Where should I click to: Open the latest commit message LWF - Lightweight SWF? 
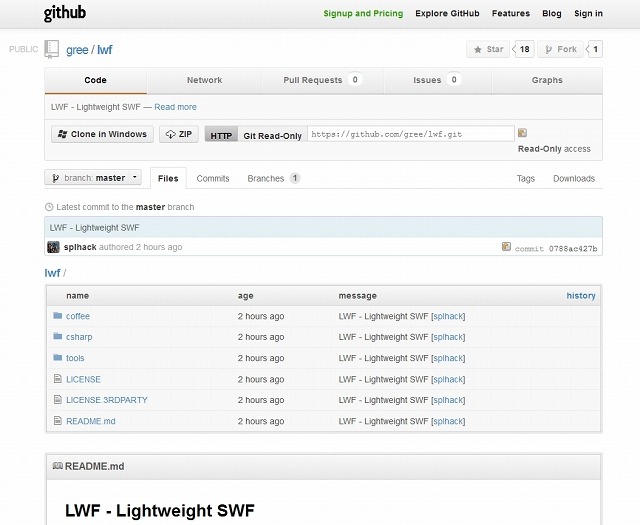[94, 228]
